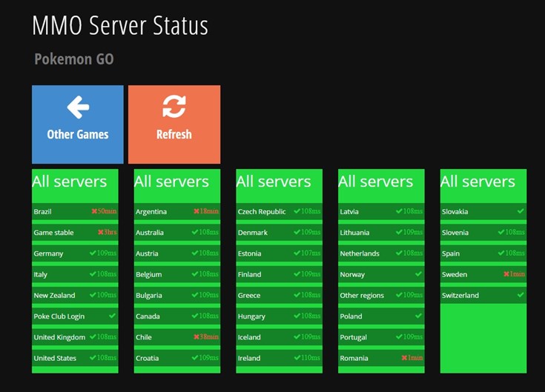Click the red X icon next to Brazil
545x392 pixels.
click(x=94, y=211)
